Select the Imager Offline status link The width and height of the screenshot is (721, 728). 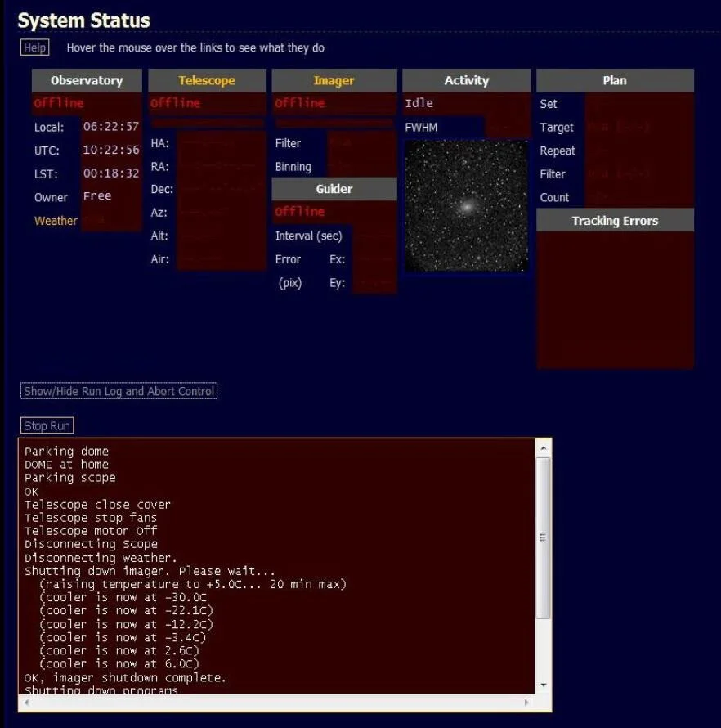point(298,103)
